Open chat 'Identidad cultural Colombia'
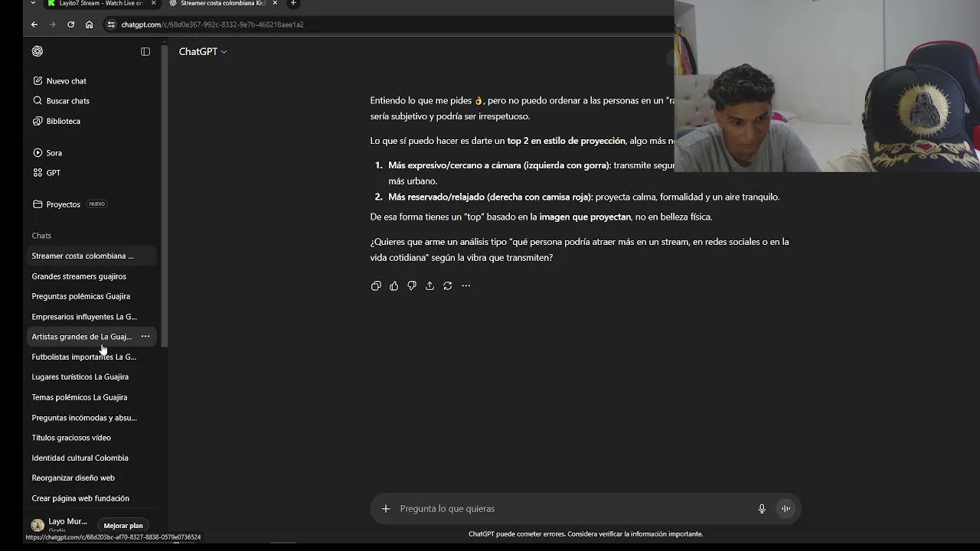Image resolution: width=980 pixels, height=551 pixels. point(92,458)
